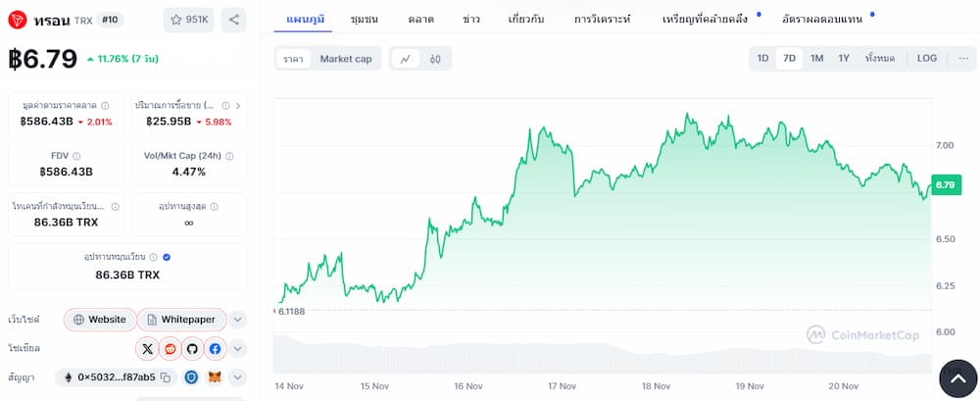Open Vol/Mkt Cap (24h) info icon
This screenshot has height=401, width=980.
point(229,156)
